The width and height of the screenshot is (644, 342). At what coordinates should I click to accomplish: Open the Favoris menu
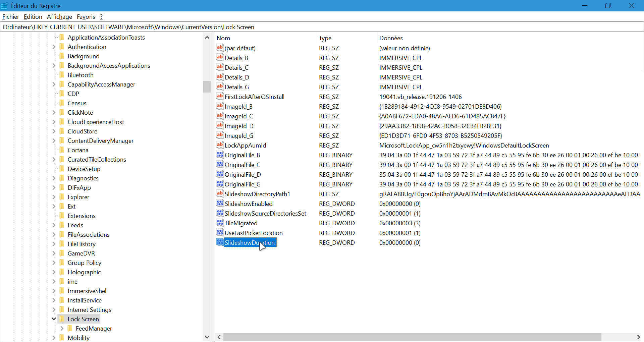click(x=86, y=17)
